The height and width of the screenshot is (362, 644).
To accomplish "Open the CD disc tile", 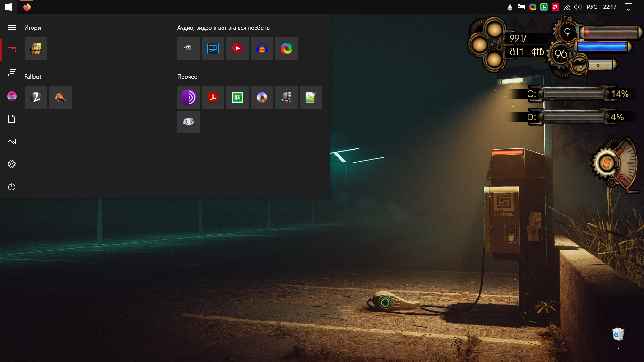I will 262,98.
